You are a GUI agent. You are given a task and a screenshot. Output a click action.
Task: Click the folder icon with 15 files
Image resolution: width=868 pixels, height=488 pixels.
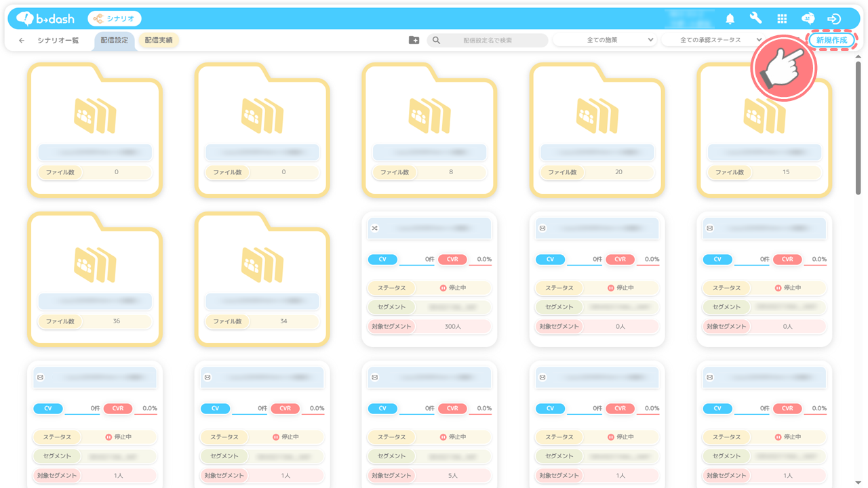(x=765, y=115)
